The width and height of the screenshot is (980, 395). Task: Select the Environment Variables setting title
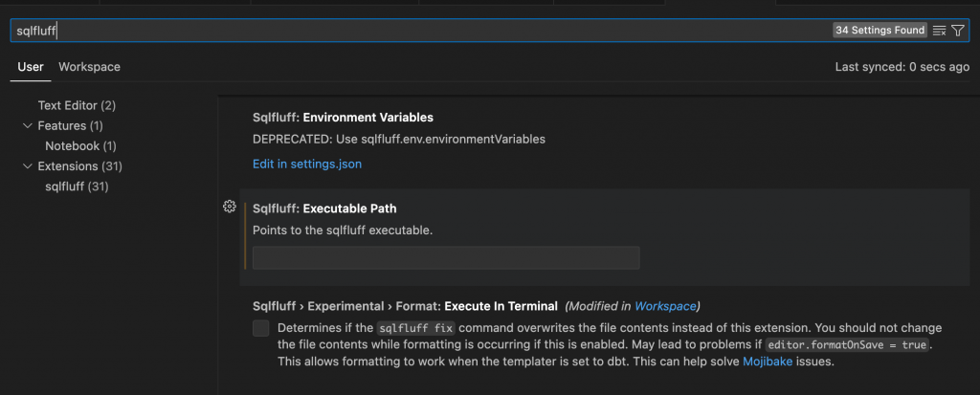(x=343, y=118)
